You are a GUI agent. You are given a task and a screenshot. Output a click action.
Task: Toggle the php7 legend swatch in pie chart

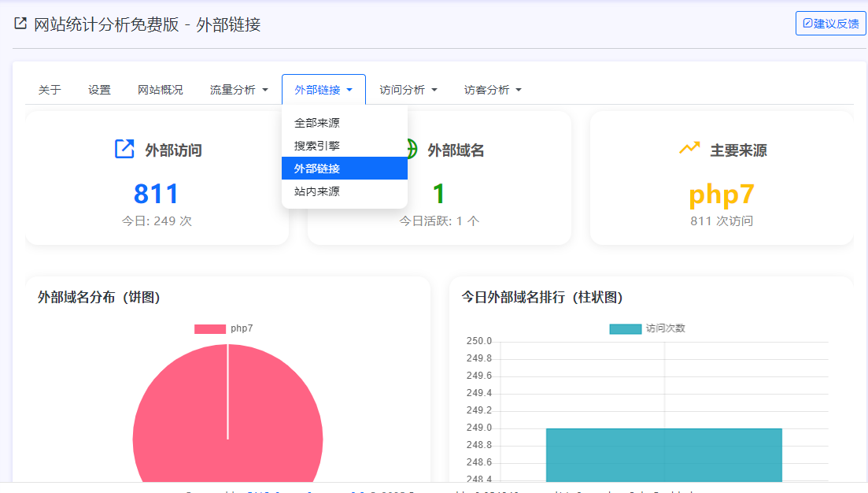pos(210,329)
